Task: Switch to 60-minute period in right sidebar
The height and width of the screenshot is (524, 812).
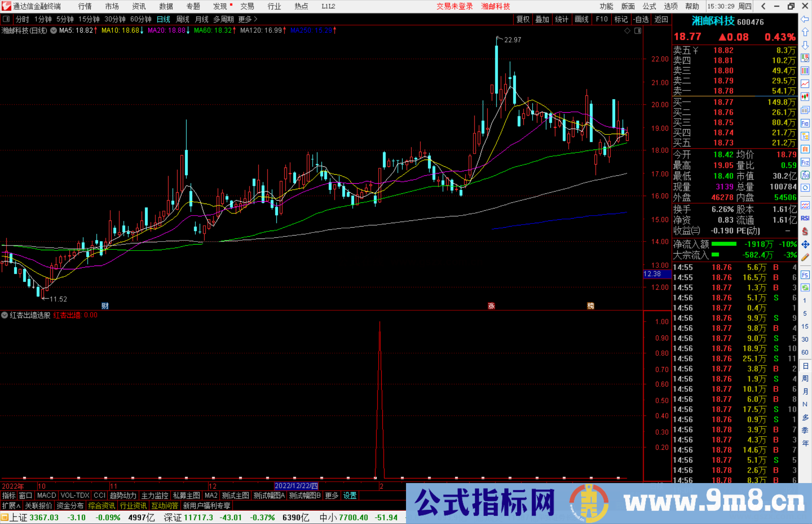Action: coord(805,352)
